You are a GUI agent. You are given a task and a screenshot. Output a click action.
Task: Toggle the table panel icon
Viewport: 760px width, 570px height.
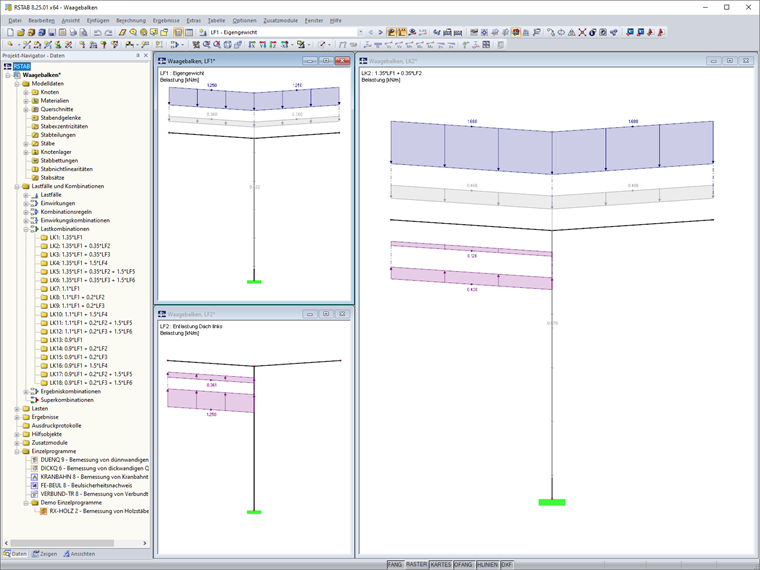pyautogui.click(x=189, y=32)
